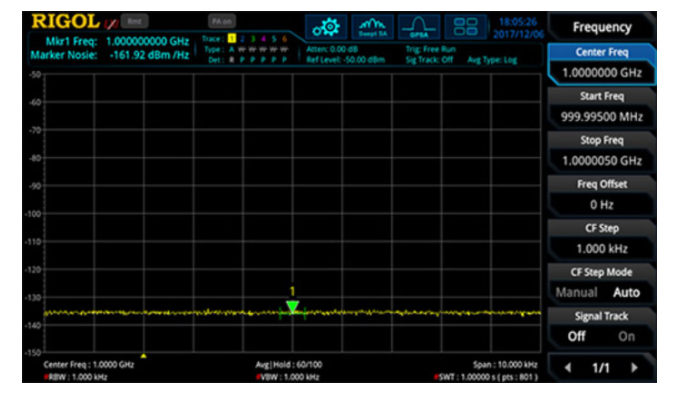675x395 pixels.
Task: Edit the Stop Freq value
Action: (602, 161)
